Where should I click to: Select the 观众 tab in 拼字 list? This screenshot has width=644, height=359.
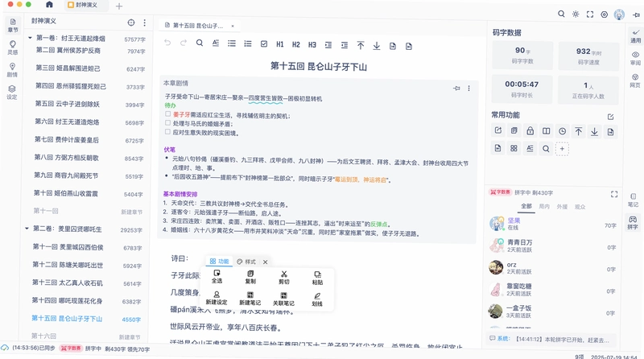(x=580, y=207)
